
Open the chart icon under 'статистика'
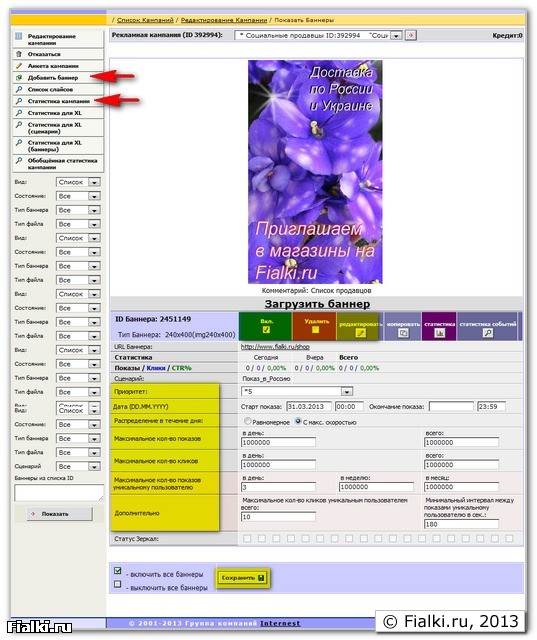pyautogui.click(x=439, y=333)
